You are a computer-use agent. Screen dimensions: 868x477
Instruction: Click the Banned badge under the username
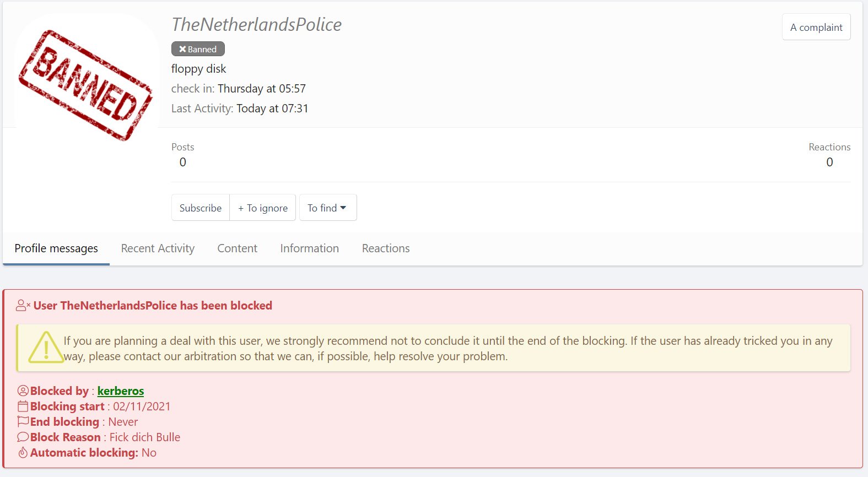[198, 49]
